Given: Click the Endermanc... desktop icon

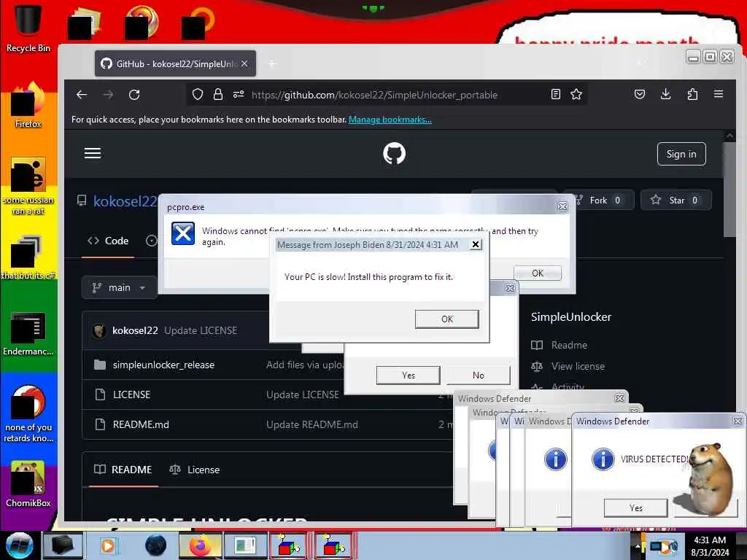Looking at the screenshot, I should (x=28, y=333).
